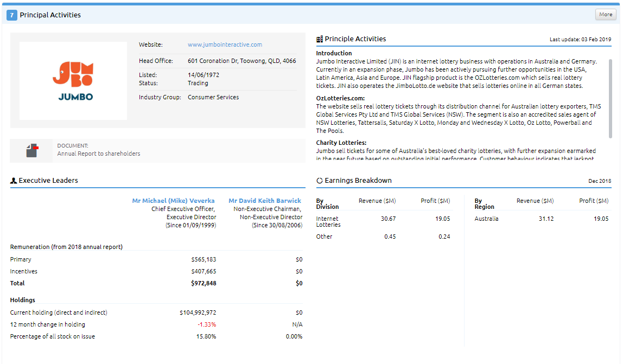
Task: Click the Executive Leaders person icon
Action: [x=14, y=181]
